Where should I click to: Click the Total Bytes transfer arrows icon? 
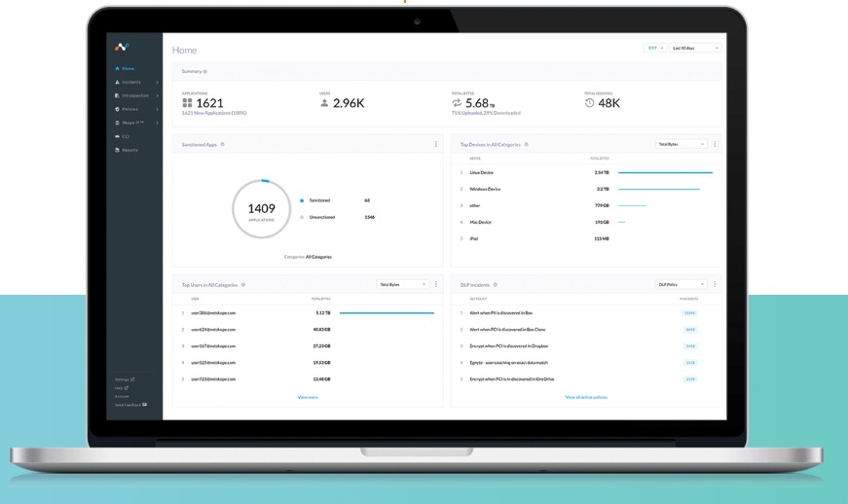click(x=457, y=102)
